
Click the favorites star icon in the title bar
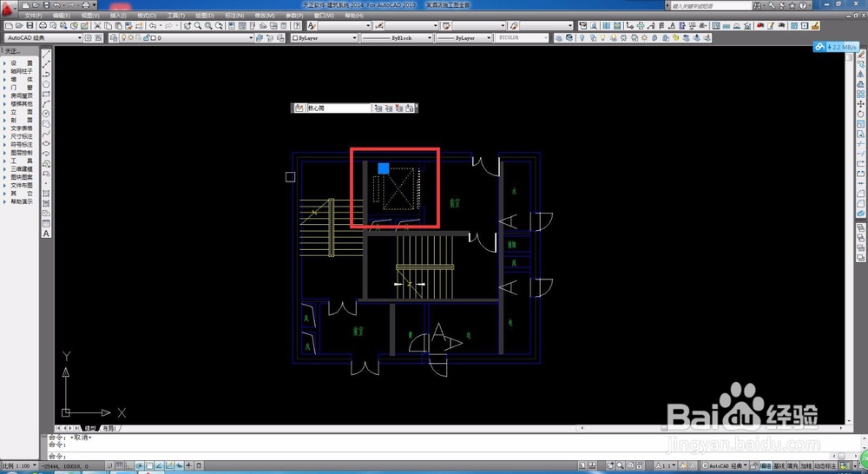(792, 5)
